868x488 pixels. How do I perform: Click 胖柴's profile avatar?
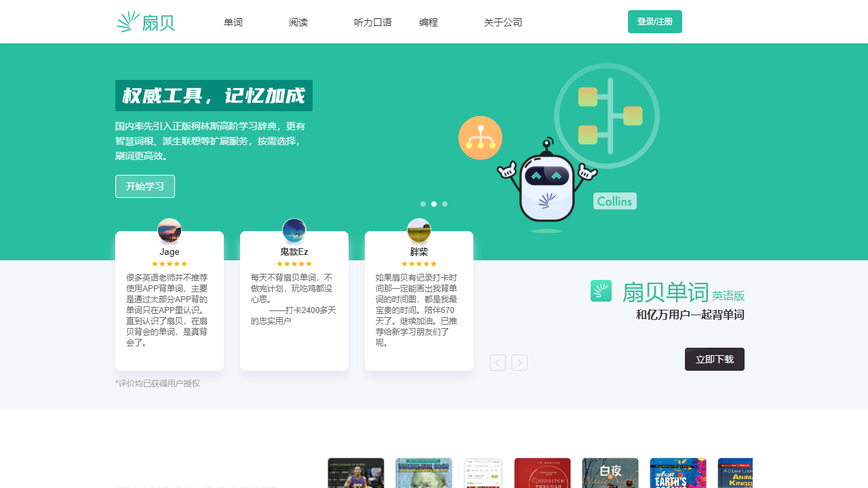pos(418,230)
